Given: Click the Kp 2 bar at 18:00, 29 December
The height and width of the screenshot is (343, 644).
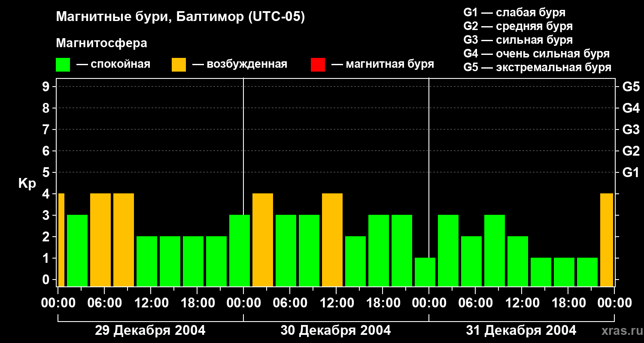Looking at the screenshot, I should click(x=193, y=261).
